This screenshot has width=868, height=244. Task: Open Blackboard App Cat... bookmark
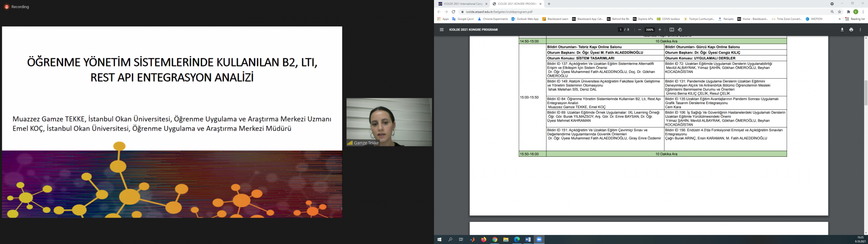click(588, 19)
